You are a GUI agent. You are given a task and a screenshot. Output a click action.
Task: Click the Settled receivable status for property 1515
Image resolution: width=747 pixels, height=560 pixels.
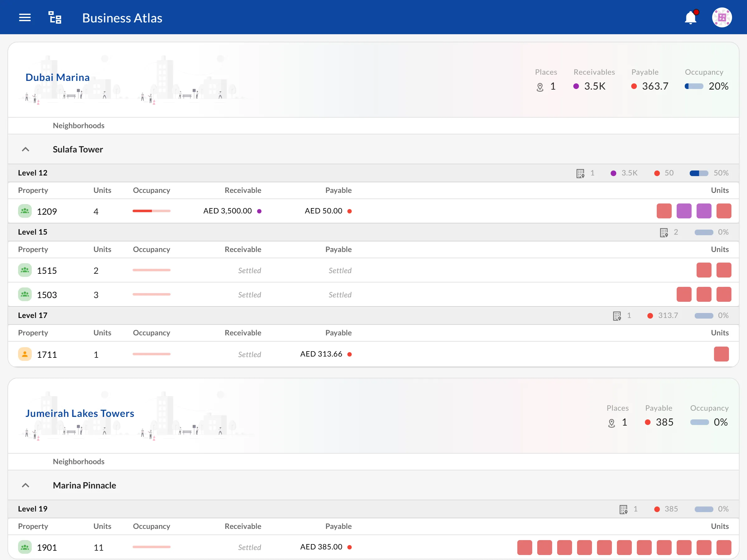coord(250,270)
